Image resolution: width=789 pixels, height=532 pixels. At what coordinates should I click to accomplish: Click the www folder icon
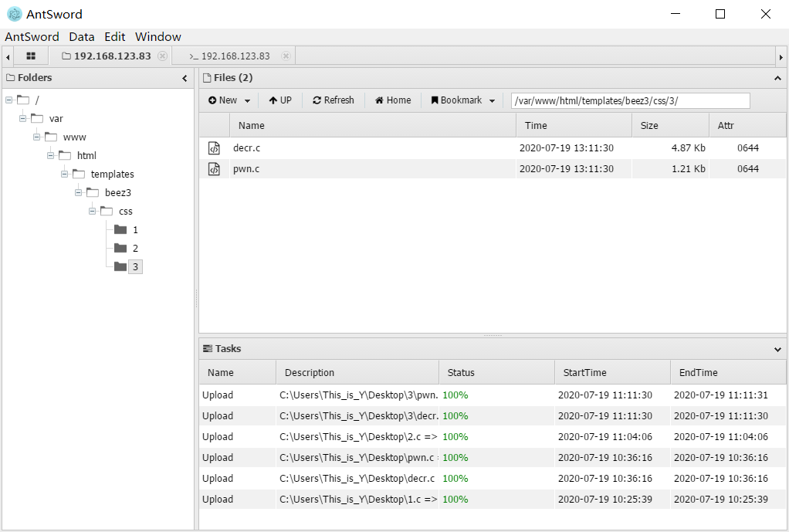point(51,137)
